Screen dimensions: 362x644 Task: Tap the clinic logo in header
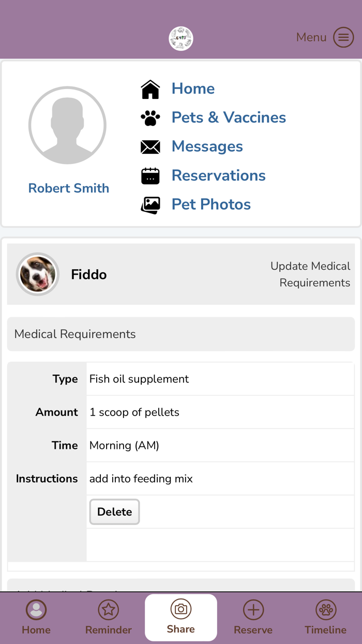click(181, 39)
